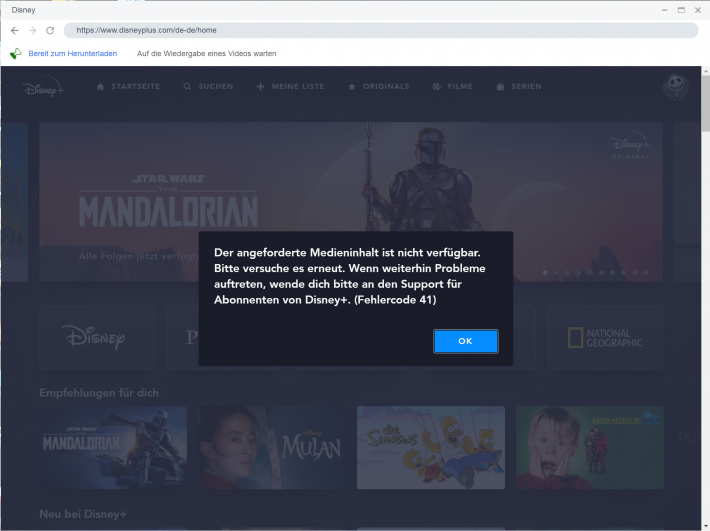Select the first carousel indicator dot

(545, 273)
